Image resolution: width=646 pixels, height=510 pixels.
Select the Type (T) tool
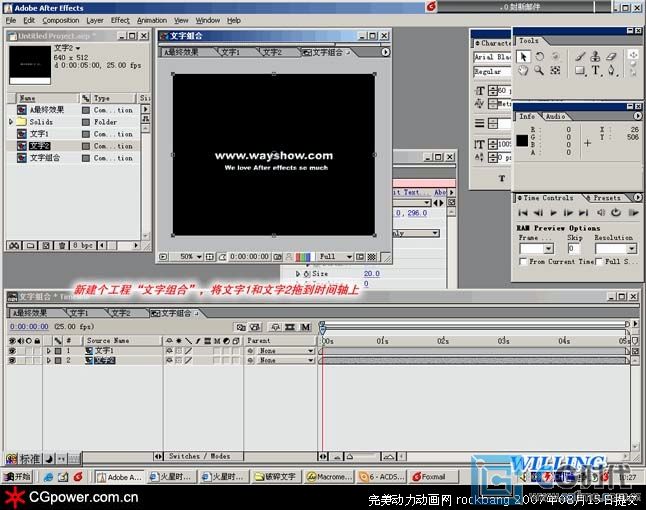click(x=596, y=70)
